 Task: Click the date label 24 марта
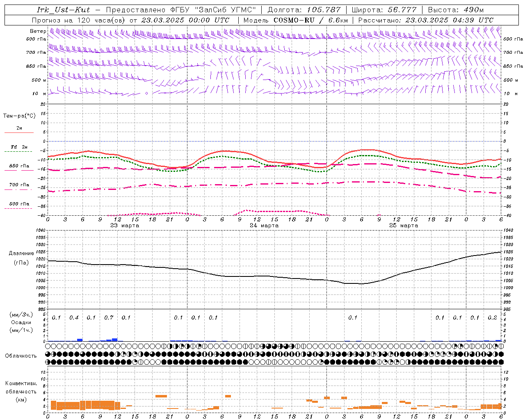pyautogui.click(x=264, y=225)
